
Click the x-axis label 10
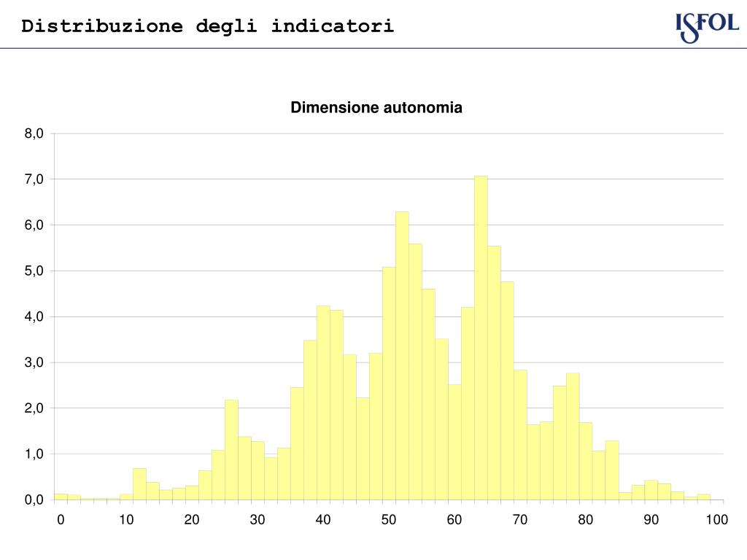pyautogui.click(x=126, y=519)
